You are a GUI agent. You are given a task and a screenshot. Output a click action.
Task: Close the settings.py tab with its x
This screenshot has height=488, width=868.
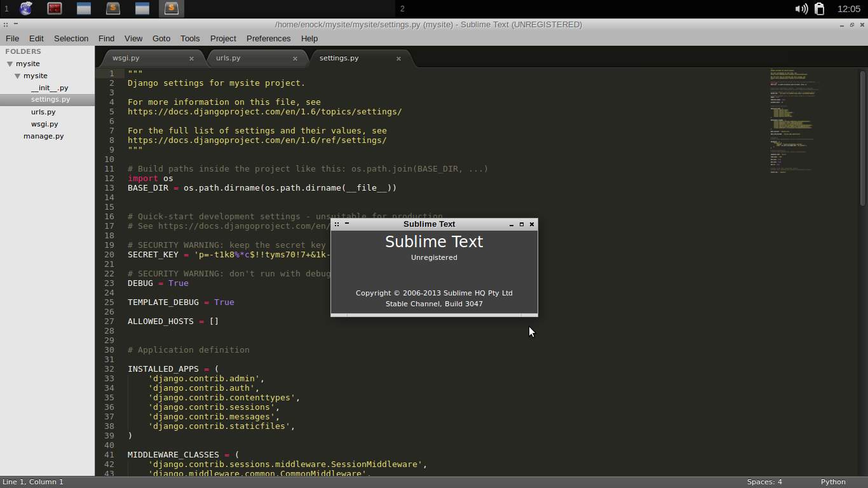pyautogui.click(x=398, y=58)
